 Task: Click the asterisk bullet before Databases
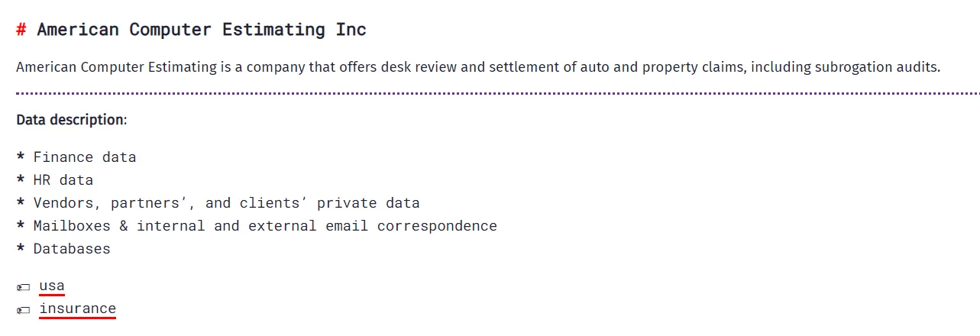tap(21, 250)
